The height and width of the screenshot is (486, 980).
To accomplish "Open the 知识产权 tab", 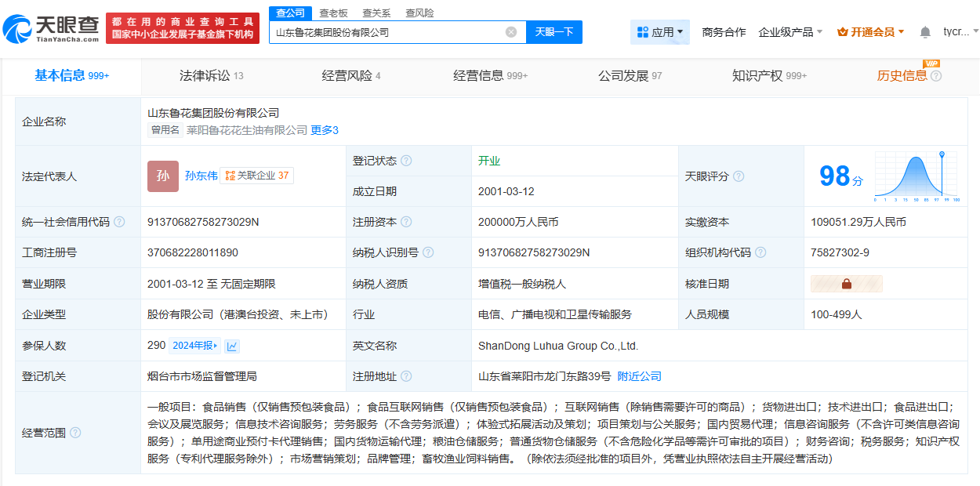I will click(x=770, y=76).
